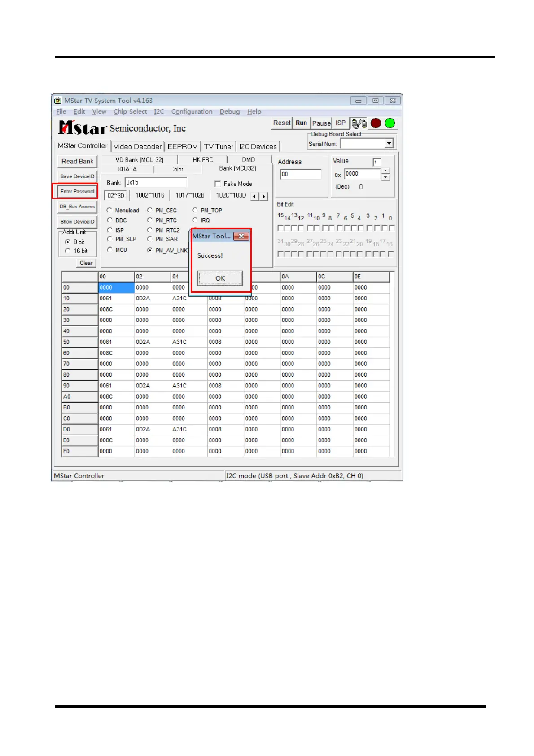
Task: Toggle bit 0 checkbox in Bit Edit
Action: (x=391, y=228)
